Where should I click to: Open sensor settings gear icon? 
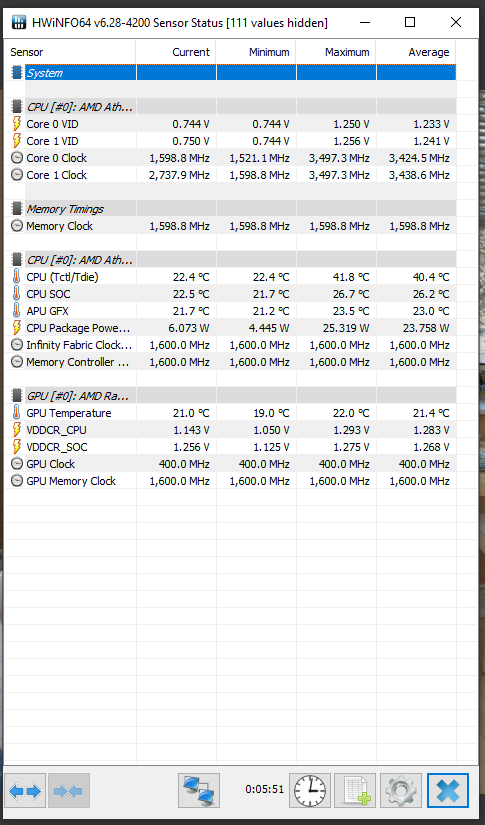(x=401, y=790)
